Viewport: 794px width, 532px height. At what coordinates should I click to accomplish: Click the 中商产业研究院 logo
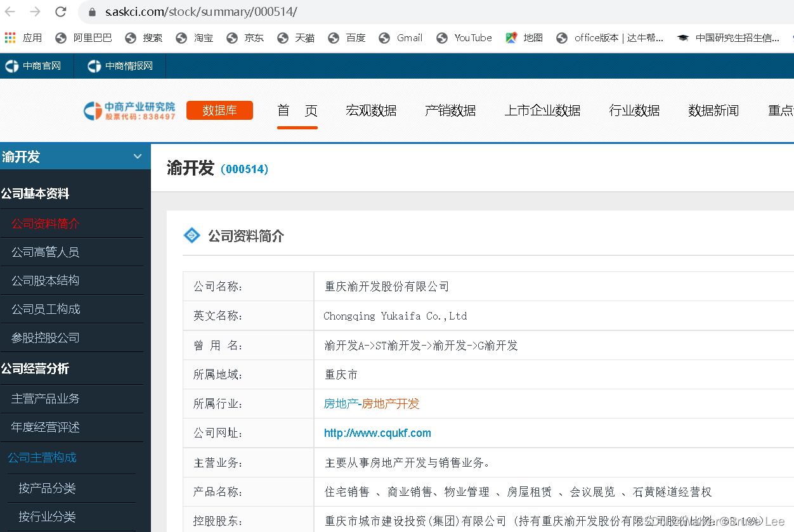(x=129, y=110)
